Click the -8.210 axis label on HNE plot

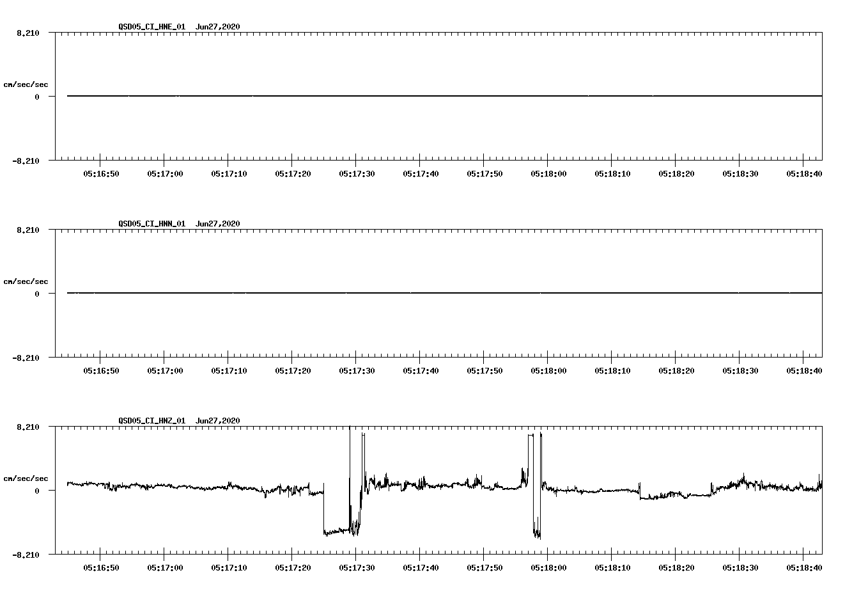26,161
